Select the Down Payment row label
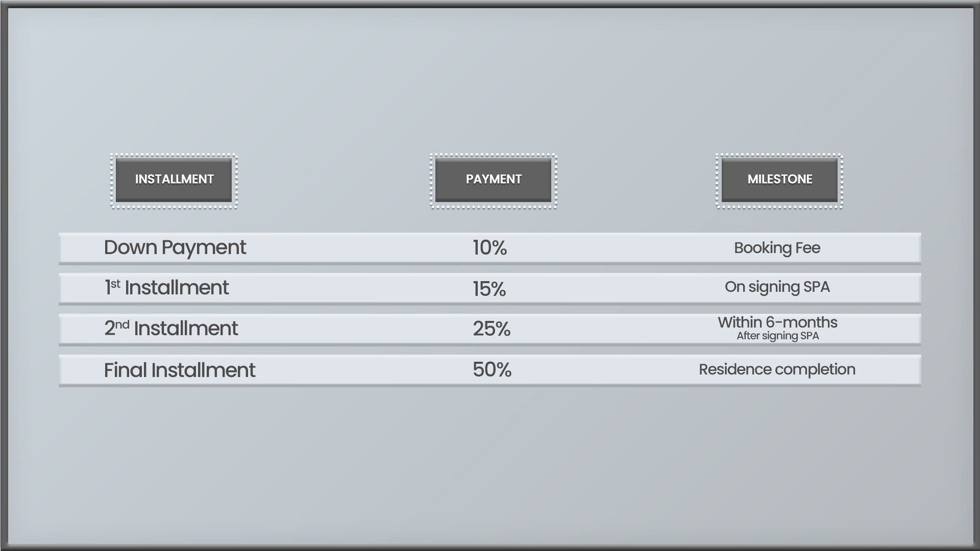Viewport: 980px width, 551px height. pyautogui.click(x=175, y=248)
